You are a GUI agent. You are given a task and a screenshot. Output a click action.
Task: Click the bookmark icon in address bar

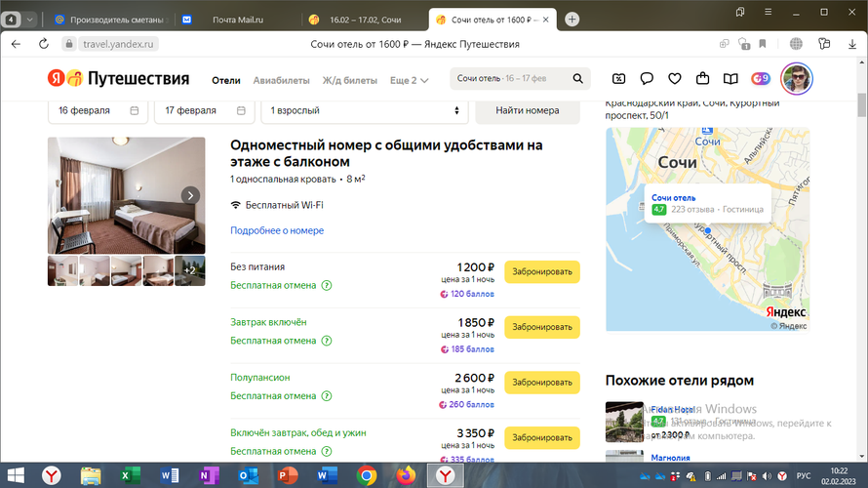coord(763,44)
